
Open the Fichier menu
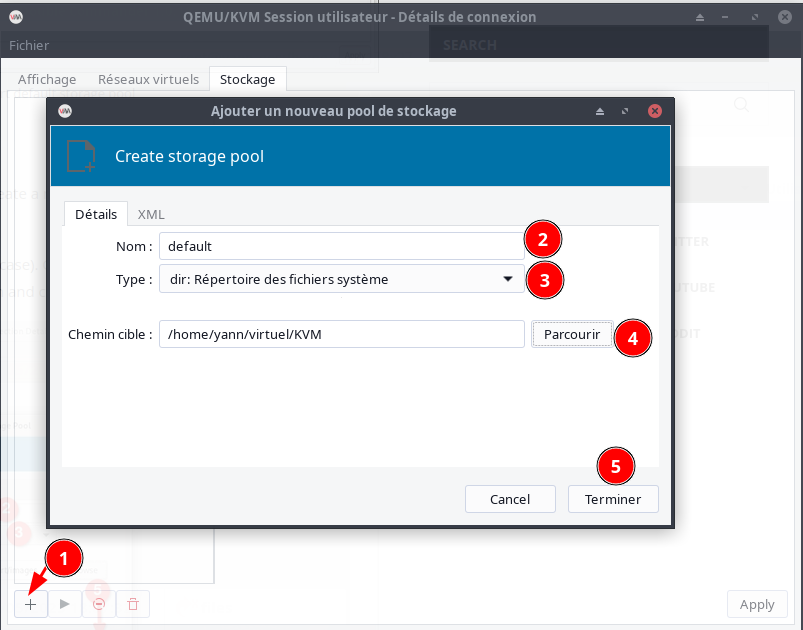pos(29,45)
